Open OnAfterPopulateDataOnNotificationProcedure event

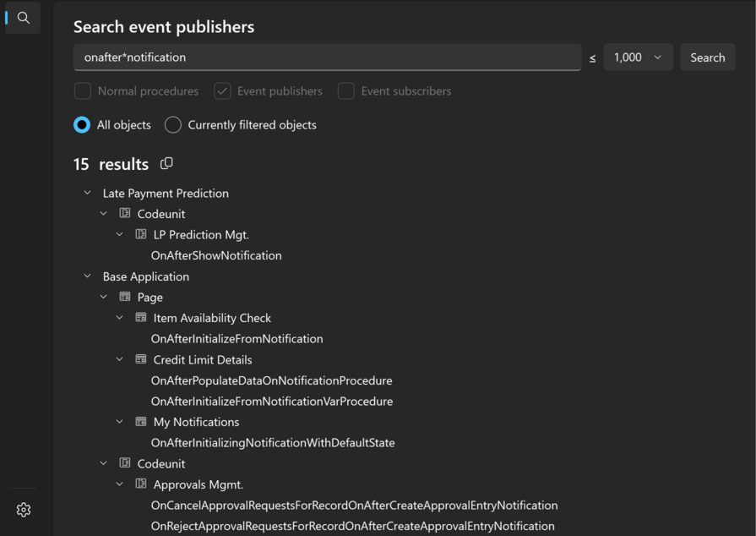click(271, 380)
